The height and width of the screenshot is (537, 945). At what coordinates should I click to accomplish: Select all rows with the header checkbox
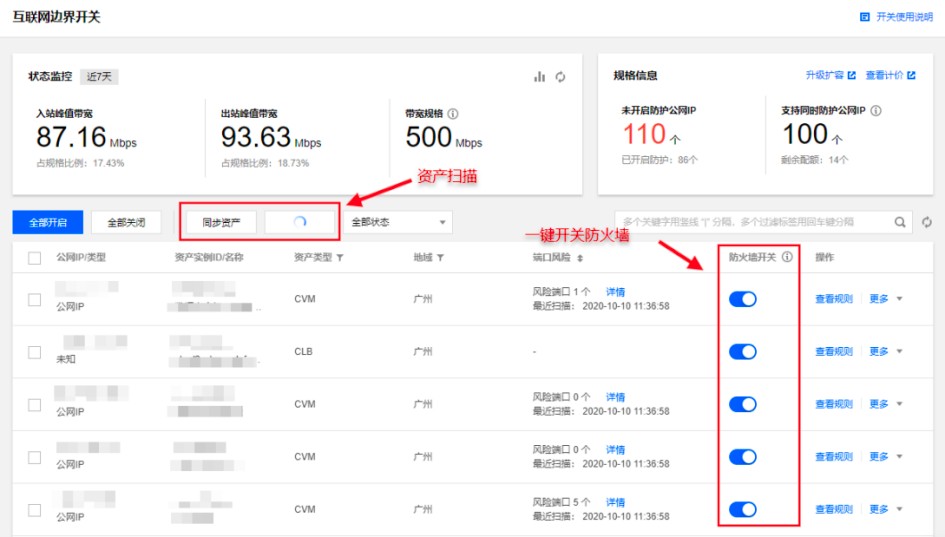35,258
